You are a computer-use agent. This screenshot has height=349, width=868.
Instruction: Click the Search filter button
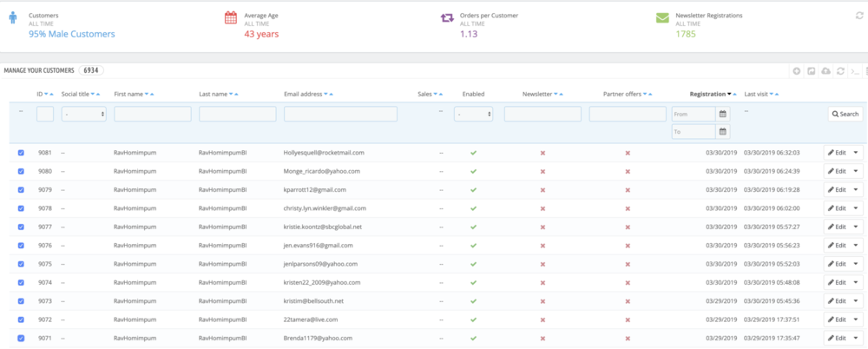pos(845,114)
